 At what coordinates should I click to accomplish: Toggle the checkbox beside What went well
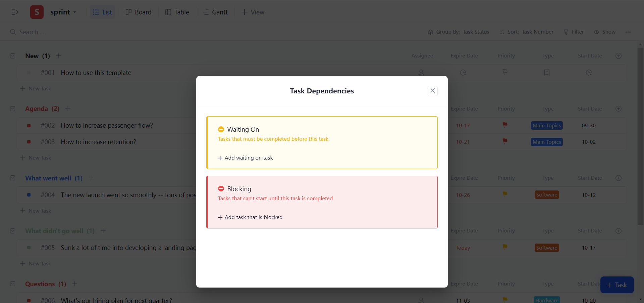[12, 178]
